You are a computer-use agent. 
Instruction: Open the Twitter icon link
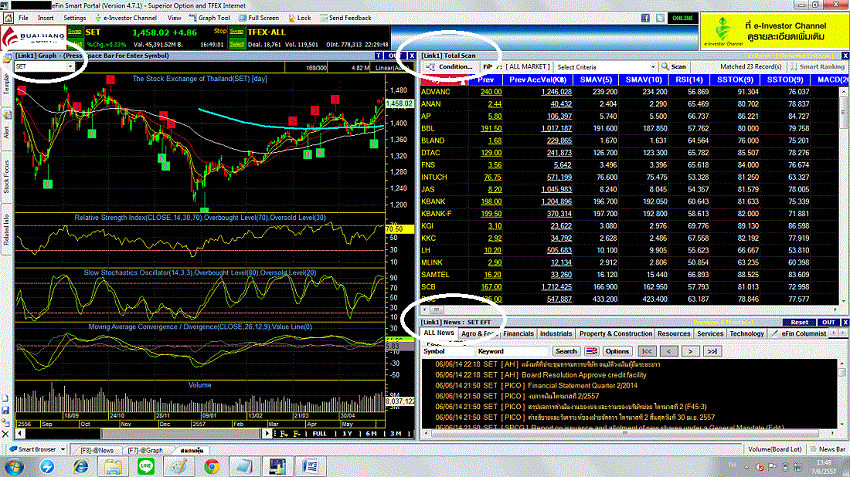[660, 18]
